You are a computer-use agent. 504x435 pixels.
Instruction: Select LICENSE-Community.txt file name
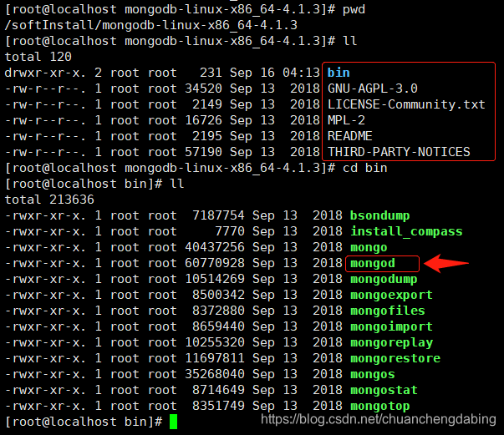pos(406,104)
